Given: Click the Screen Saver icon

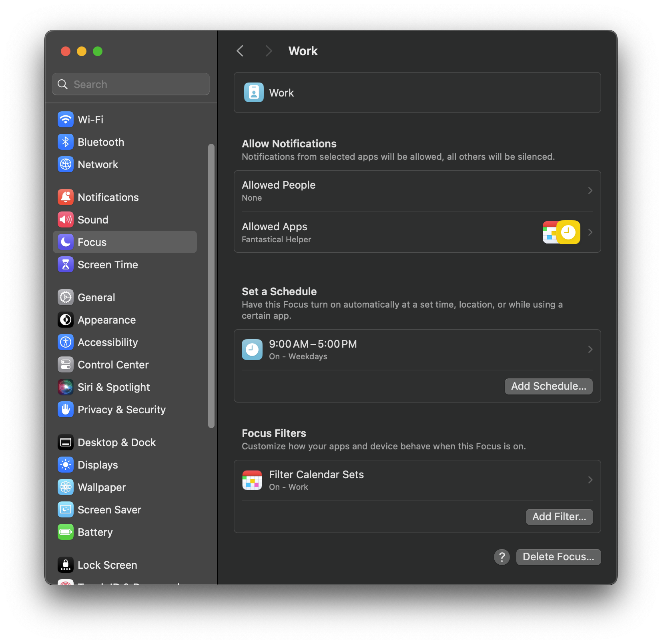Looking at the screenshot, I should [x=66, y=509].
